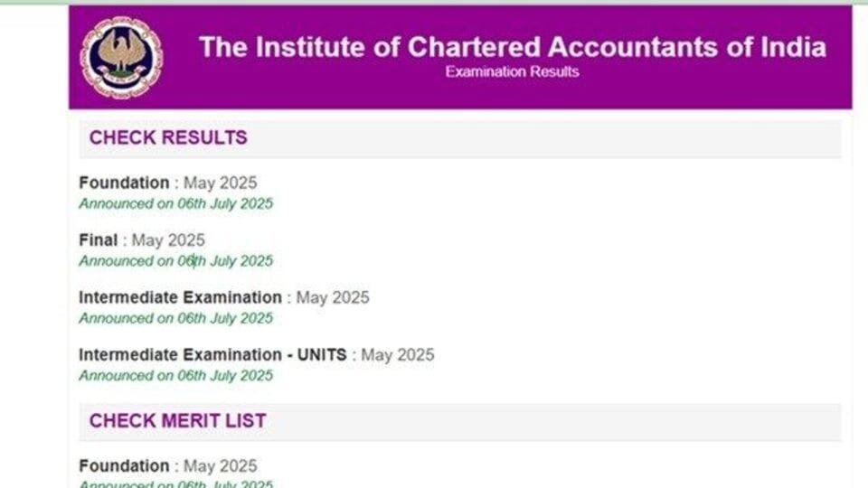Click "May 2025" beside Foundation under Check Results
Viewport: 868px width, 488px height.
[x=220, y=183]
